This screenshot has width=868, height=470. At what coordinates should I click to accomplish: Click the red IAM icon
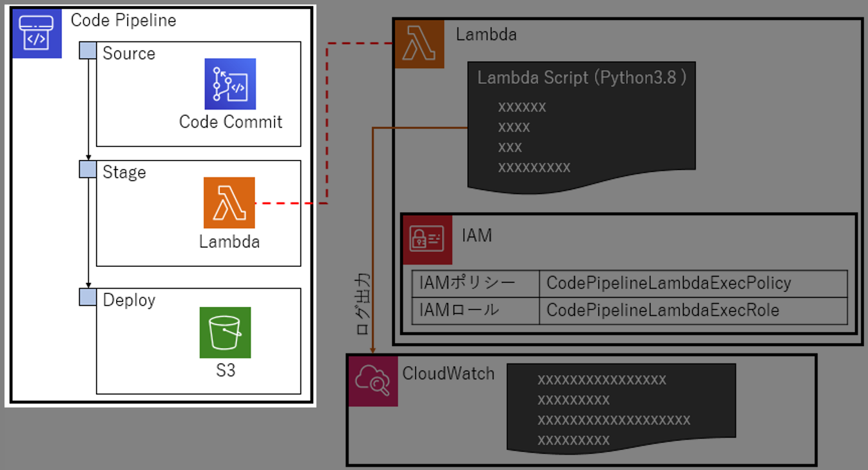[x=427, y=240]
